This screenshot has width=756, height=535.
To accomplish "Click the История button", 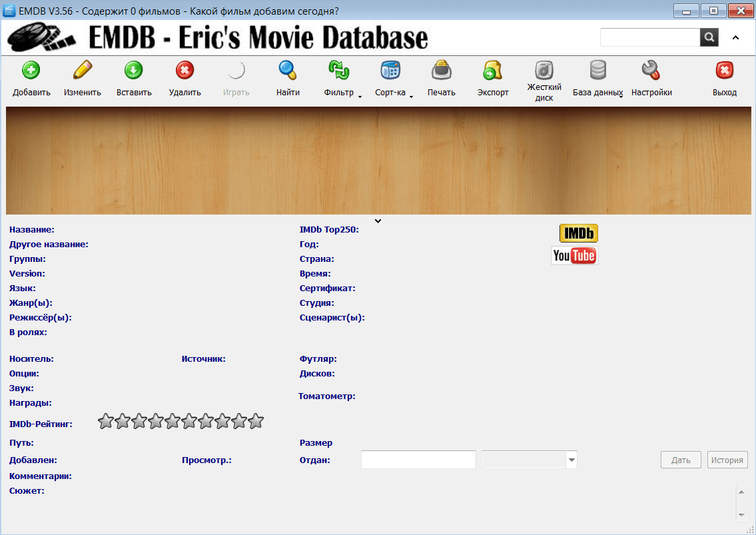I will pos(727,460).
